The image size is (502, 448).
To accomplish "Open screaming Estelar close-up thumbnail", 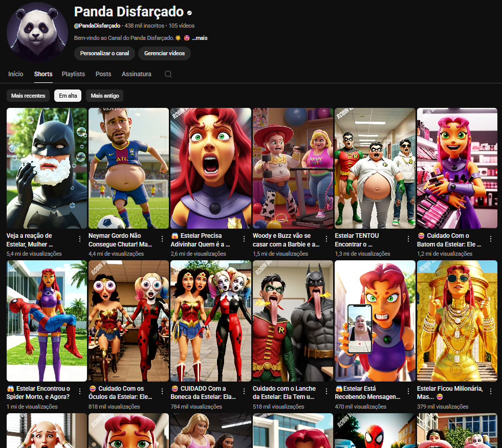I will [x=211, y=168].
